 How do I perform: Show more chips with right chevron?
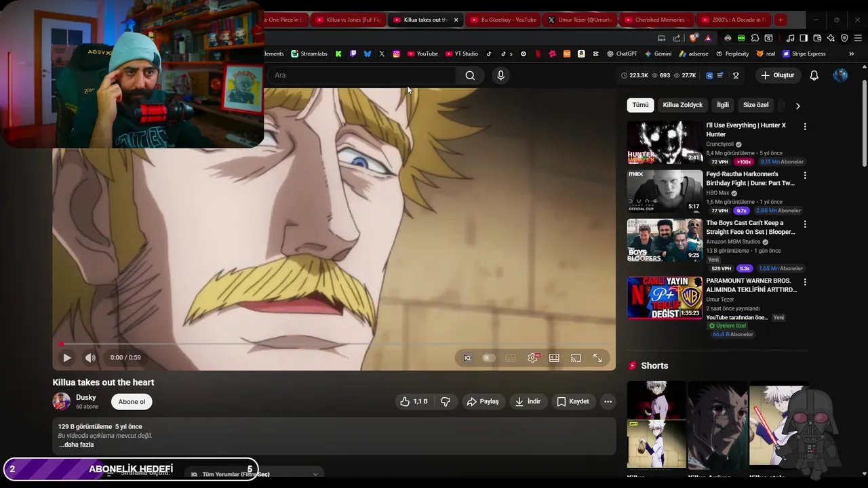(x=797, y=106)
